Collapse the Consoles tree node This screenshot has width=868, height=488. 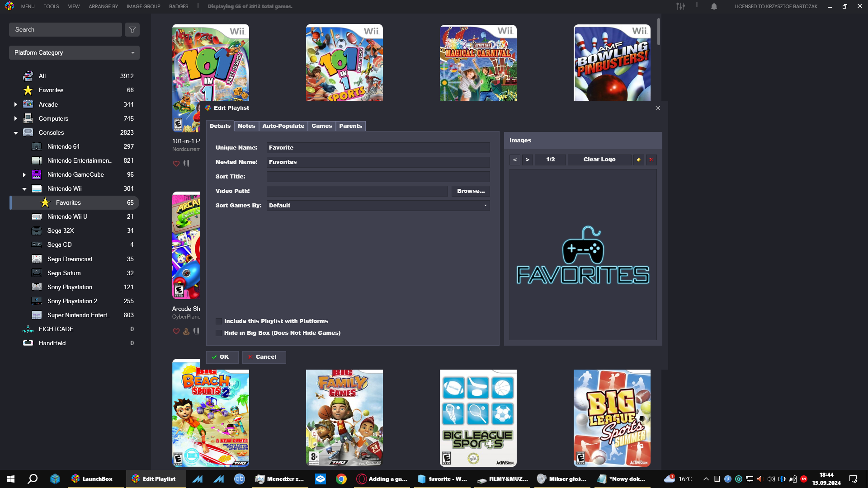(x=15, y=133)
